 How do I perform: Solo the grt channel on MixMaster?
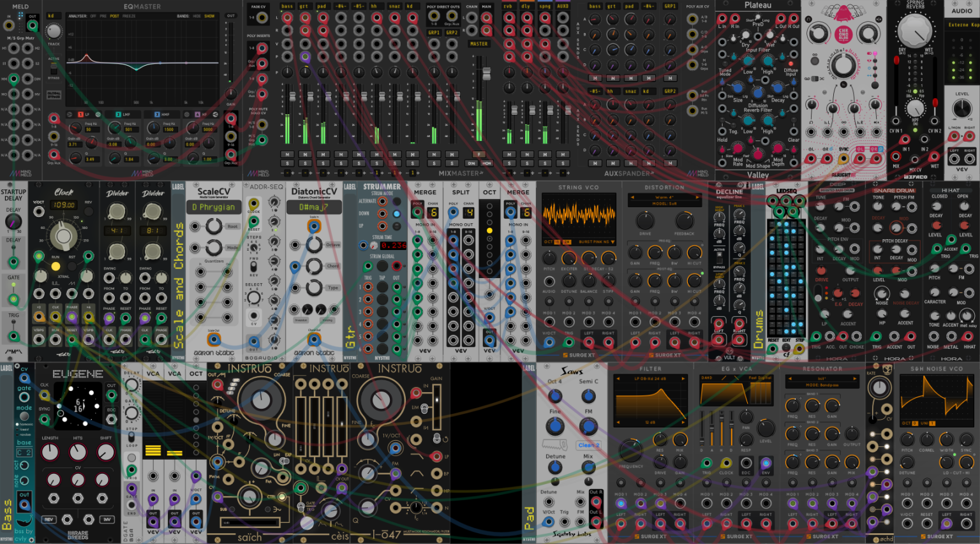coord(305,163)
